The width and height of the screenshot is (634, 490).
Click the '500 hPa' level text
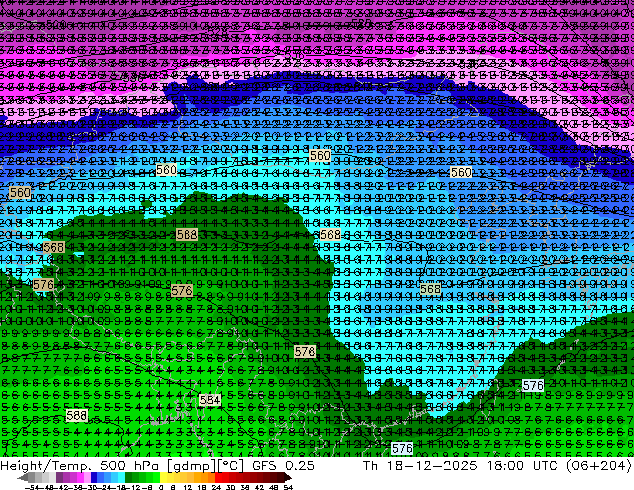click(x=130, y=466)
